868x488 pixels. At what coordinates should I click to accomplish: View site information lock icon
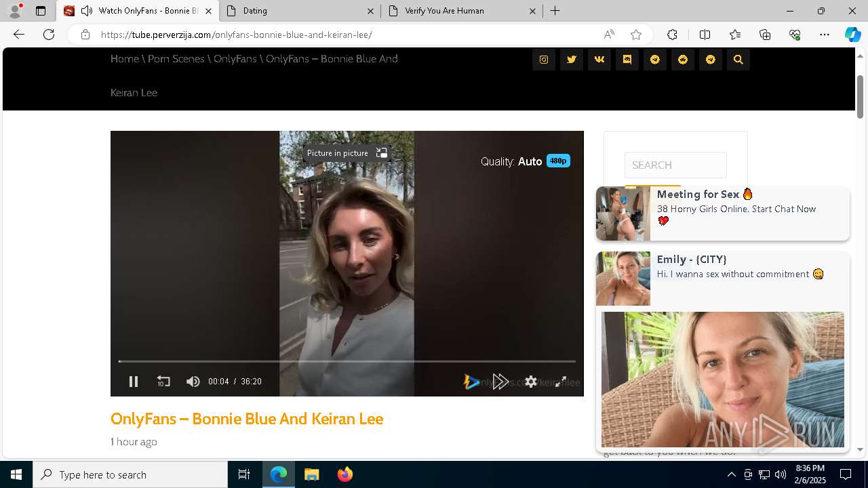coord(85,35)
